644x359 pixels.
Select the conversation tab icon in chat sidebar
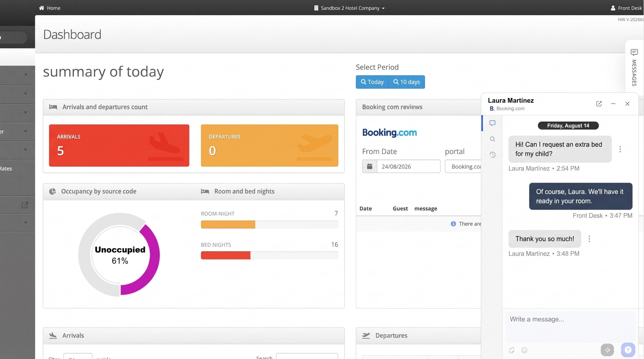pos(492,123)
